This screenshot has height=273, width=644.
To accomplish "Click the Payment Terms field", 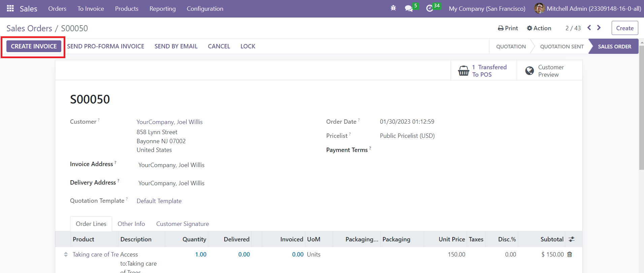I will tap(347, 150).
